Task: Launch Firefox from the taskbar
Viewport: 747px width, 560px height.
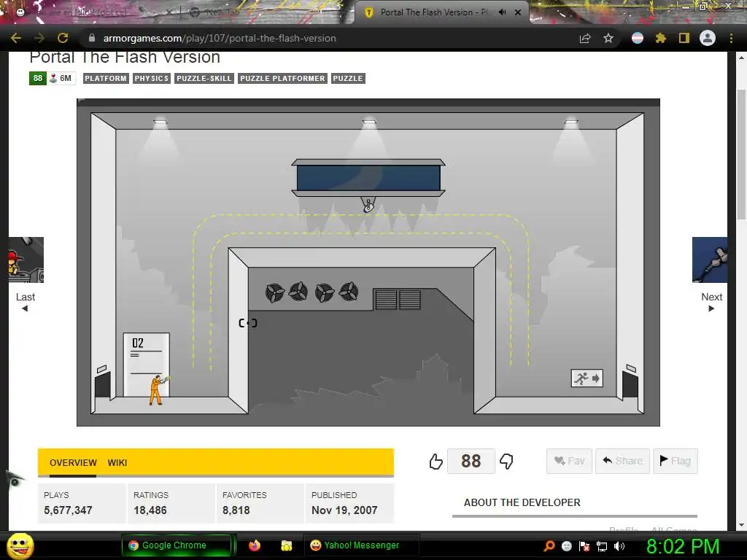Action: pyautogui.click(x=255, y=545)
